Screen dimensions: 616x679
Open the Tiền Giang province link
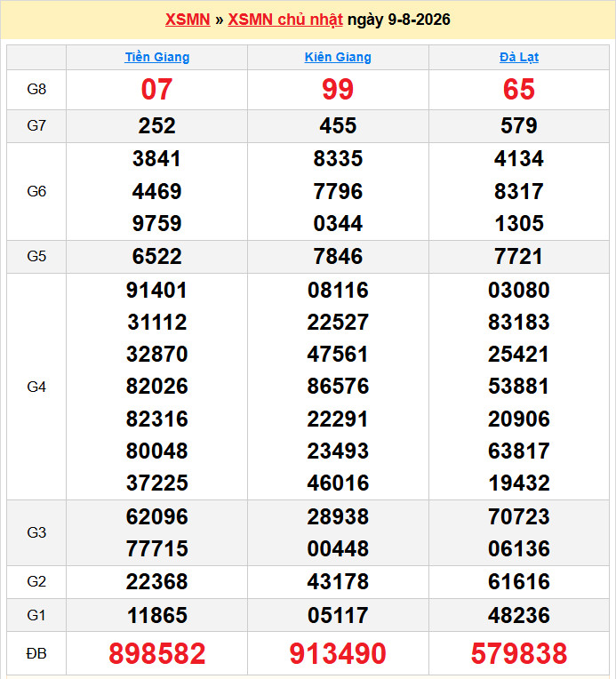156,57
